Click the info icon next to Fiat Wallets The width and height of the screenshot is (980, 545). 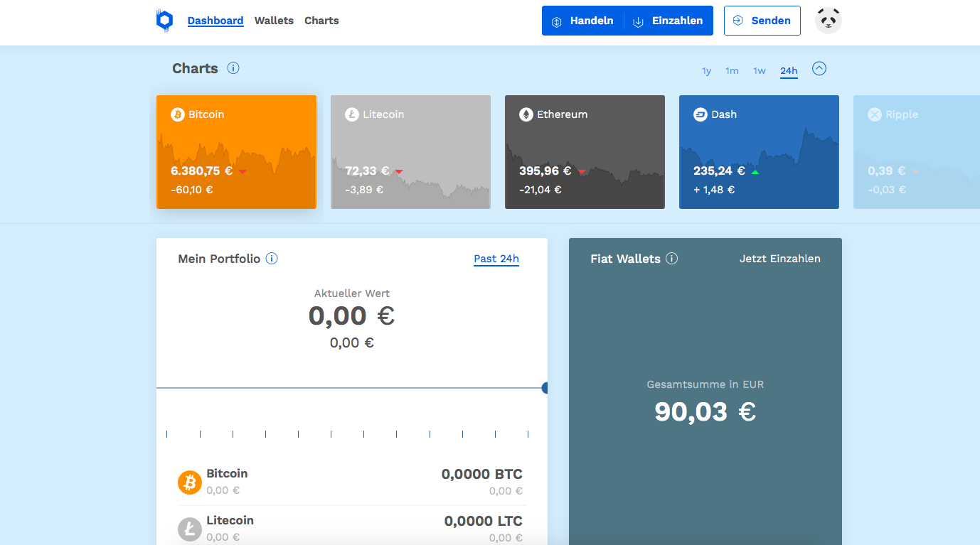click(x=672, y=259)
